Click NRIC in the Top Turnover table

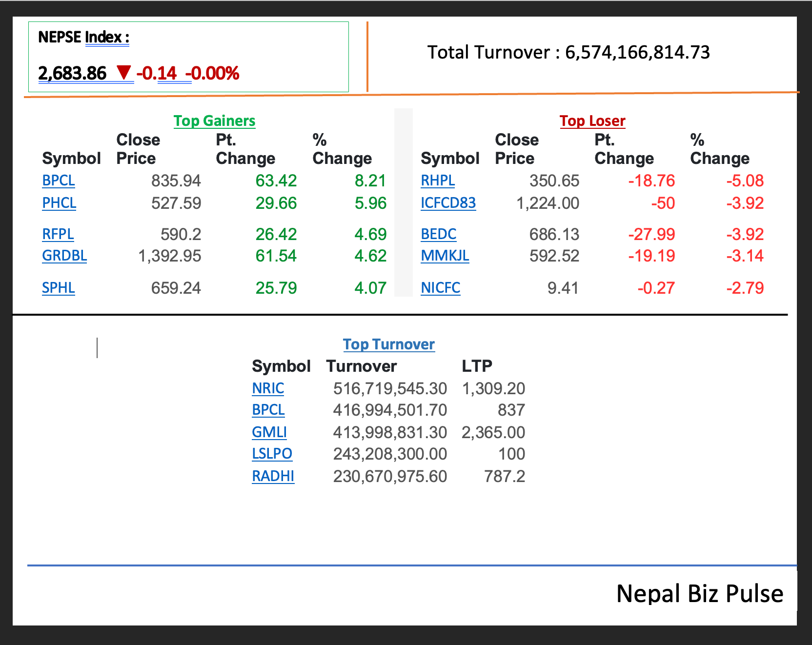pos(268,388)
